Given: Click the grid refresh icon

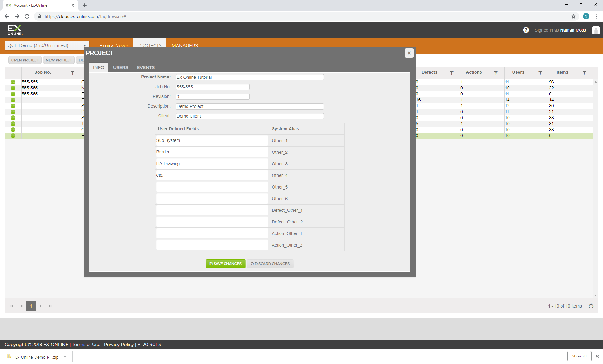Looking at the screenshot, I should pyautogui.click(x=591, y=306).
